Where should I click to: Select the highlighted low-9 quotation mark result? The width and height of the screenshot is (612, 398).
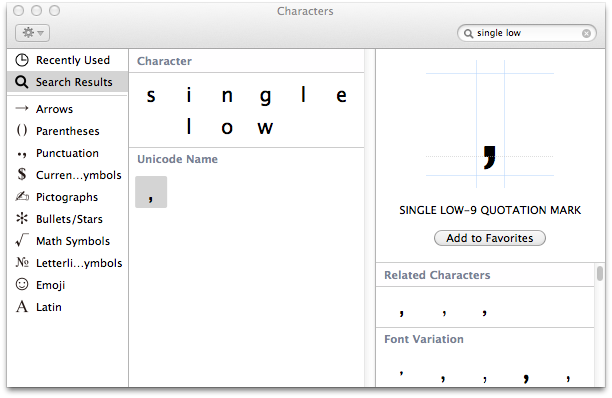[x=151, y=192]
